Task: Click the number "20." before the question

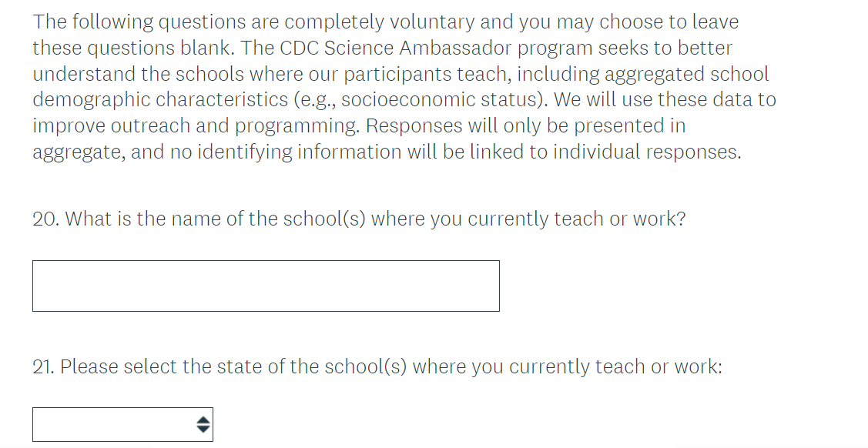Action: pyautogui.click(x=46, y=219)
